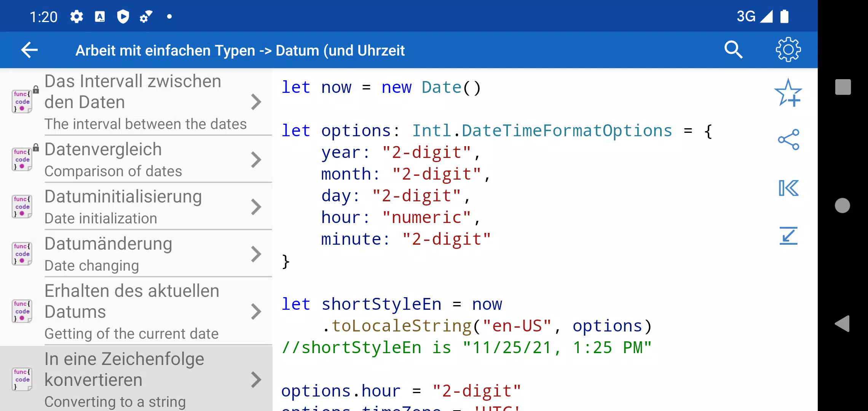
Task: Tap func code icon next to Datumänderung
Action: [22, 254]
